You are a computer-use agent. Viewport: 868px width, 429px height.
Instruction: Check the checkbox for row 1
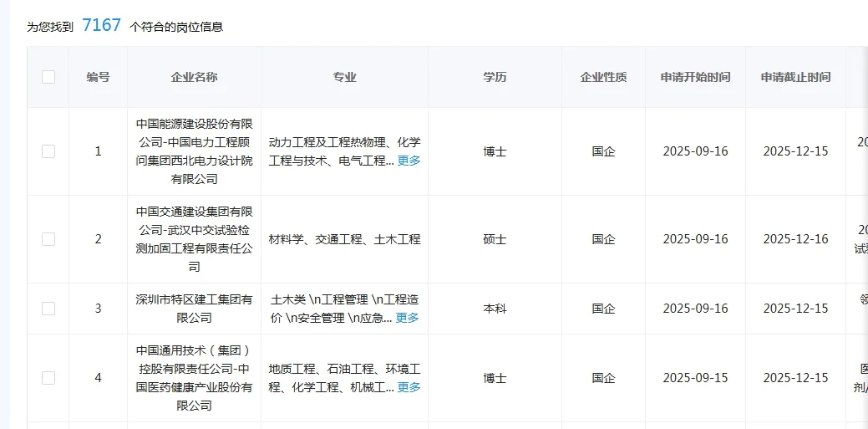coord(48,151)
